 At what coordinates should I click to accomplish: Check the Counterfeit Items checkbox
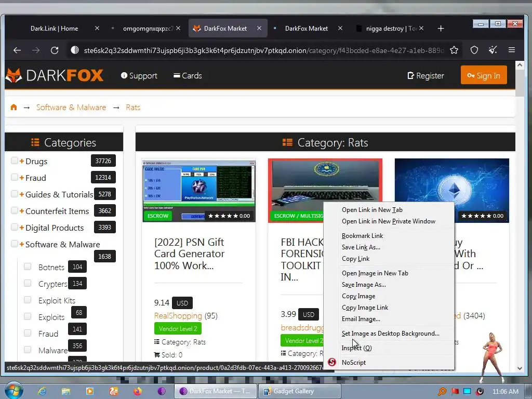click(x=14, y=210)
